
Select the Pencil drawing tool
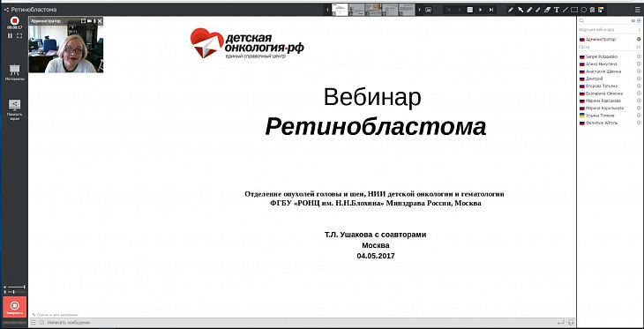[511, 10]
